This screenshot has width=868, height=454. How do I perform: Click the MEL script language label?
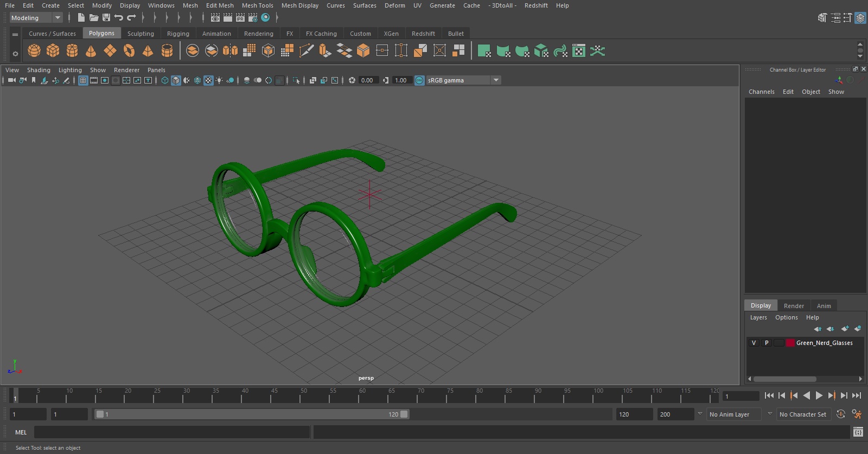(21, 432)
